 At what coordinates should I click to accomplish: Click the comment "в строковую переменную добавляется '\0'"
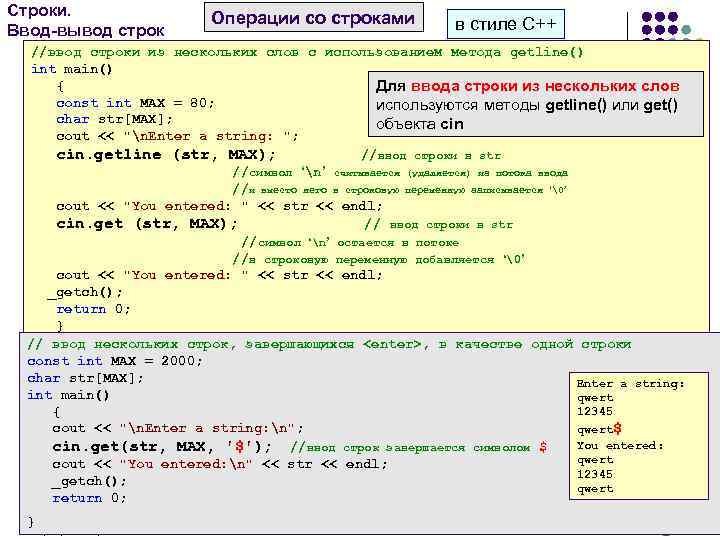point(379,259)
